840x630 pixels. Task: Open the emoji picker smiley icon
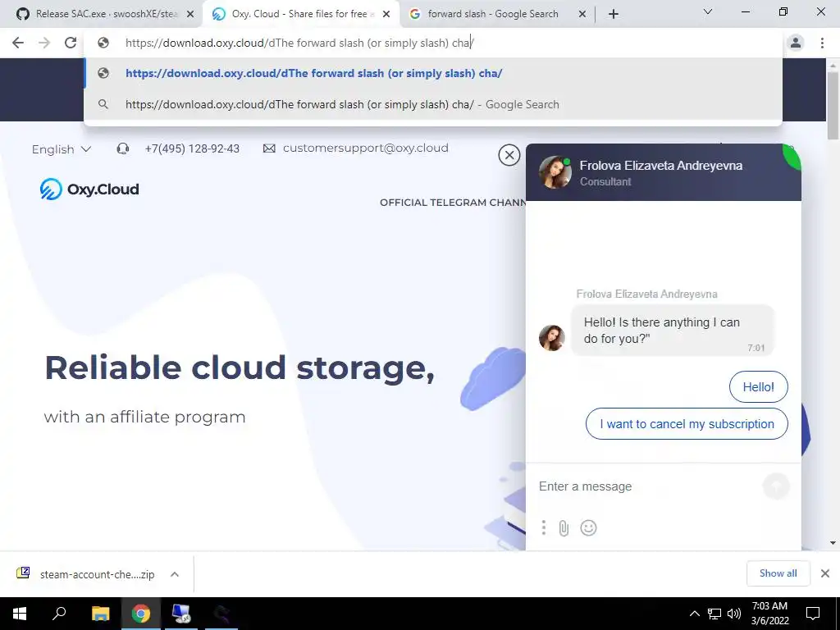[588, 527]
